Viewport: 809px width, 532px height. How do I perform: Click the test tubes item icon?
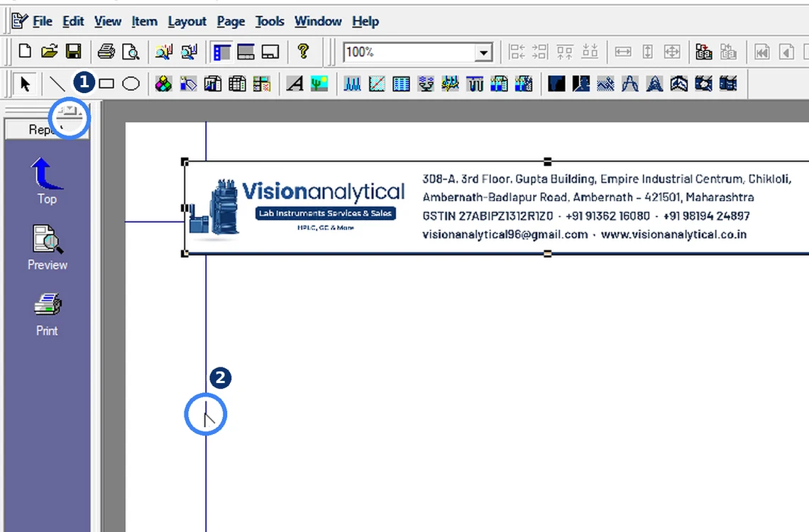[x=475, y=84]
